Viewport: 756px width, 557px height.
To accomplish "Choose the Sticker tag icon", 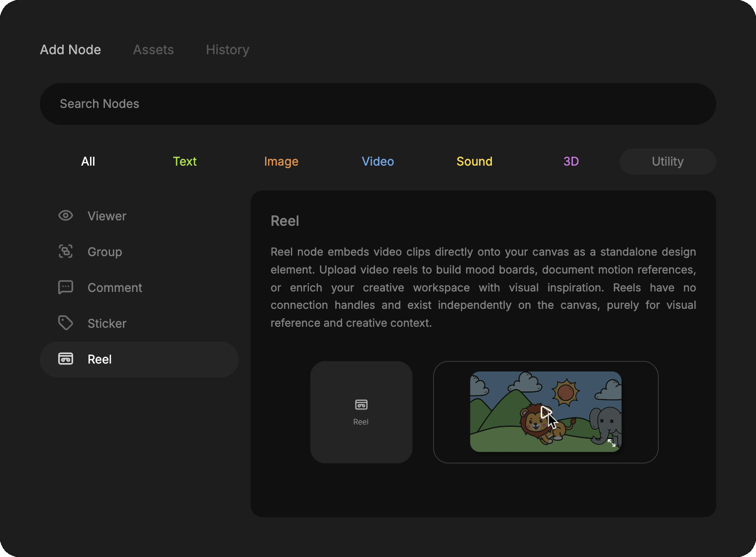I will point(66,323).
